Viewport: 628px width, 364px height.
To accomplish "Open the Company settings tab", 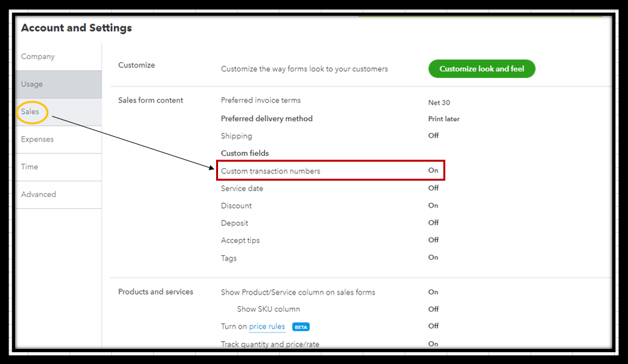I will click(38, 57).
